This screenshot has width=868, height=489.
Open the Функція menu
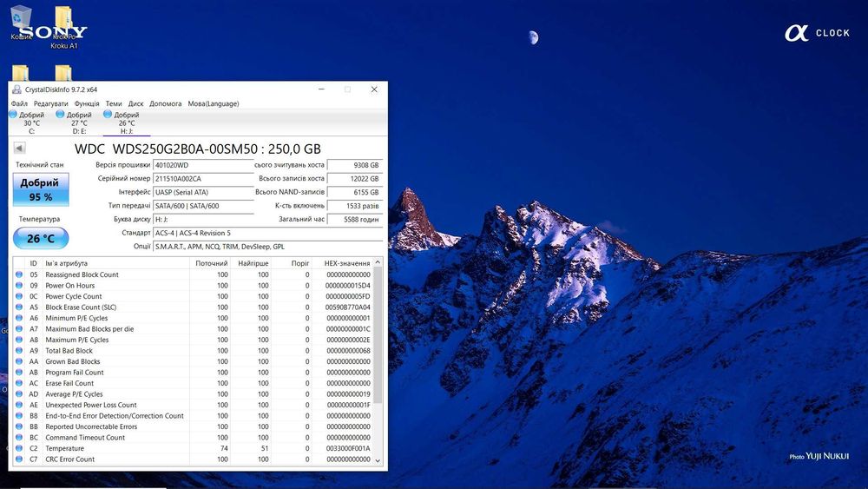click(x=86, y=103)
